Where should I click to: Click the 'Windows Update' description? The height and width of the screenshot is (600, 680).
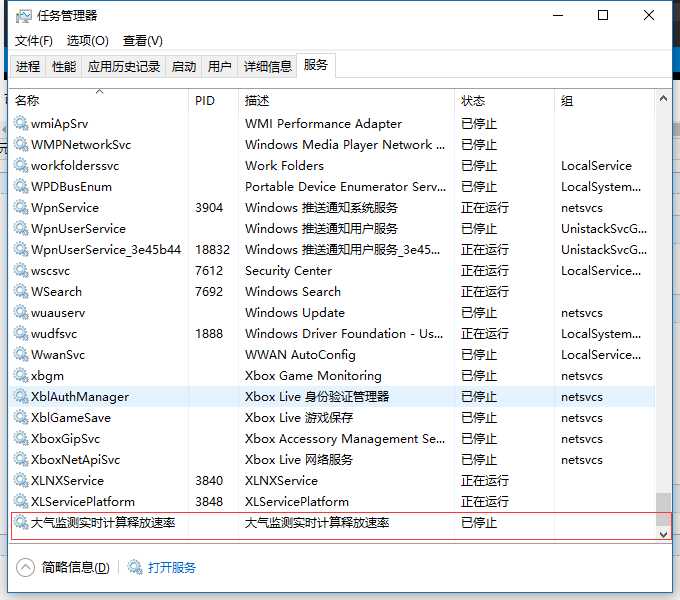(x=295, y=313)
